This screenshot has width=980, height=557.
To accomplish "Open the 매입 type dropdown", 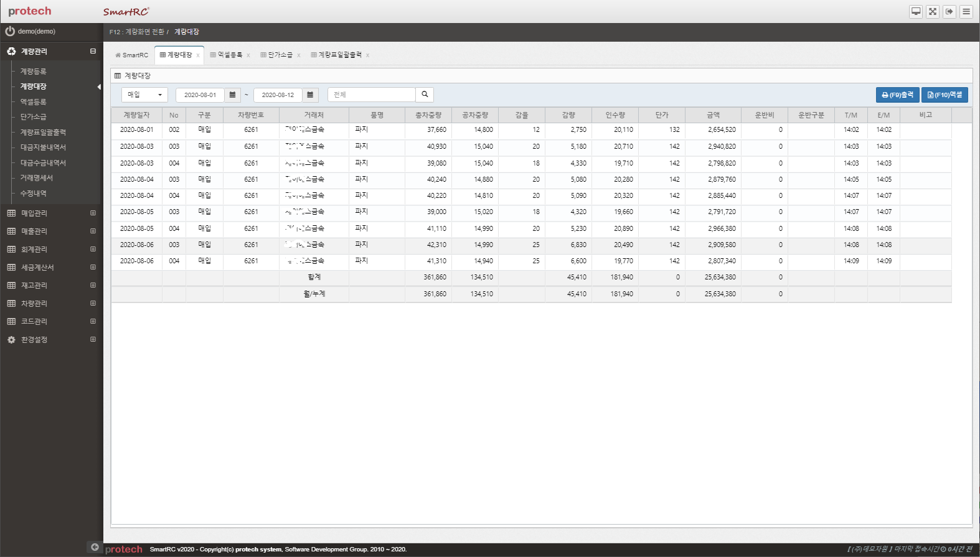I will coord(144,95).
